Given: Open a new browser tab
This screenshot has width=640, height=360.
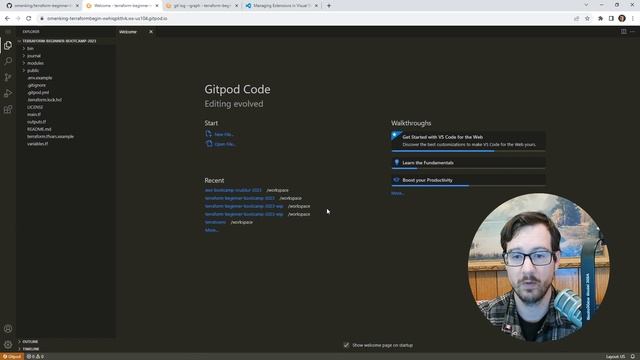Looking at the screenshot, I should (329, 6).
